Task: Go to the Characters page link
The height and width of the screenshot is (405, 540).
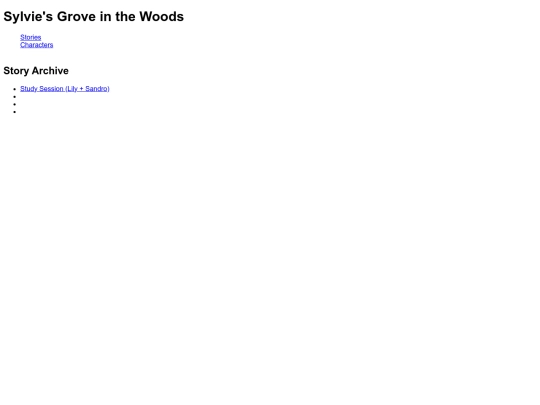Action: click(37, 45)
